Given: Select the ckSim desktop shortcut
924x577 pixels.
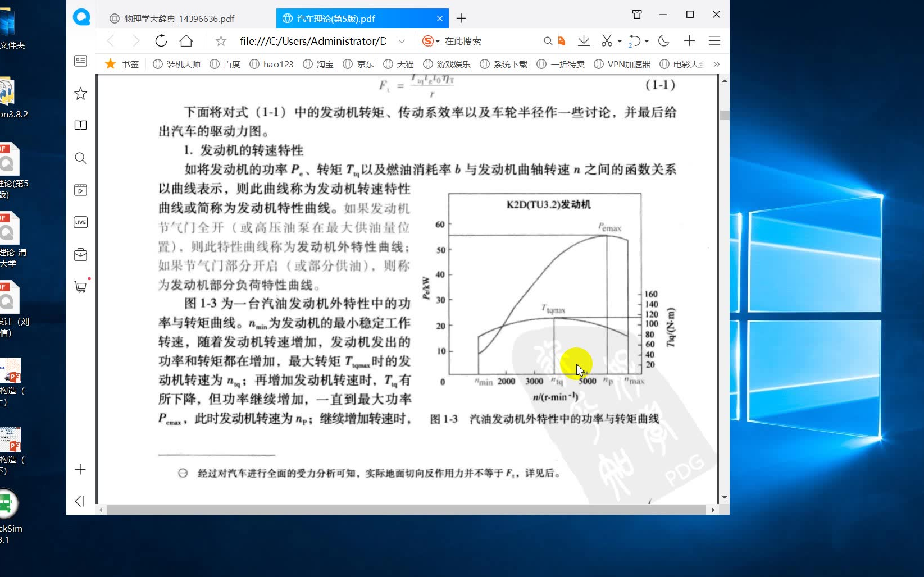Looking at the screenshot, I should point(10,517).
